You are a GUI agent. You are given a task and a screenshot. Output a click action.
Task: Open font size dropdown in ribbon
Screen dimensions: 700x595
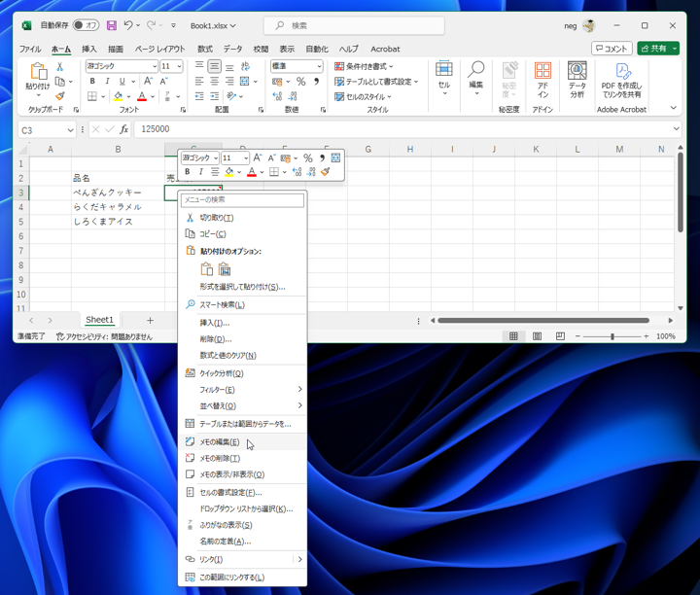[x=179, y=66]
